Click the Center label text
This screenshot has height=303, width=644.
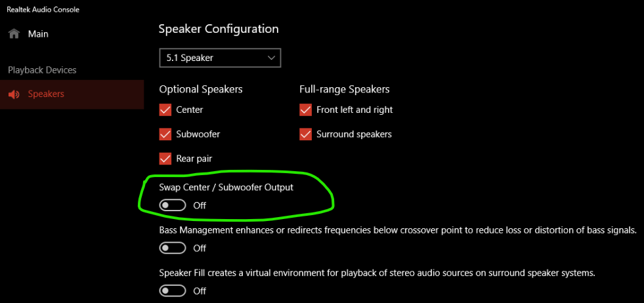(189, 110)
